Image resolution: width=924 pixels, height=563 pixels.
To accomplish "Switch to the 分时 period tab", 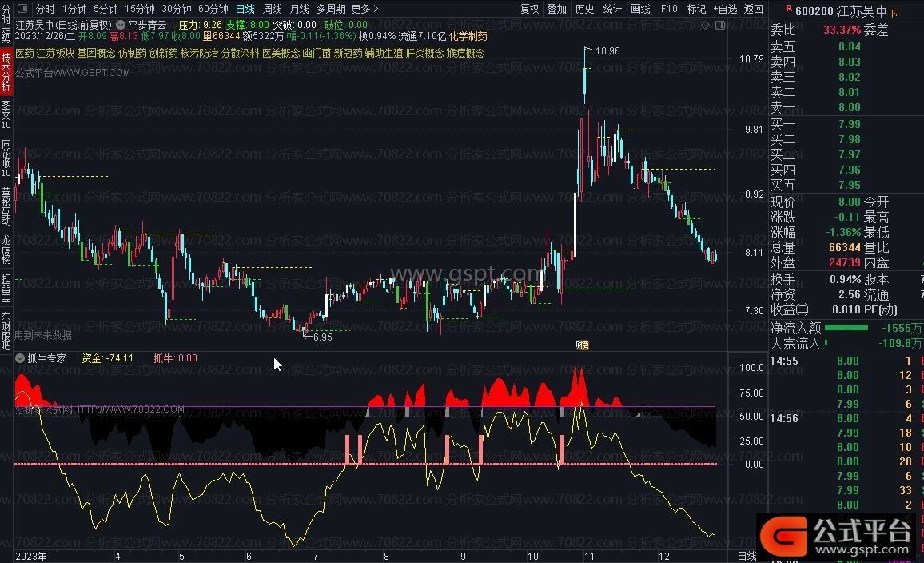I will click(45, 9).
